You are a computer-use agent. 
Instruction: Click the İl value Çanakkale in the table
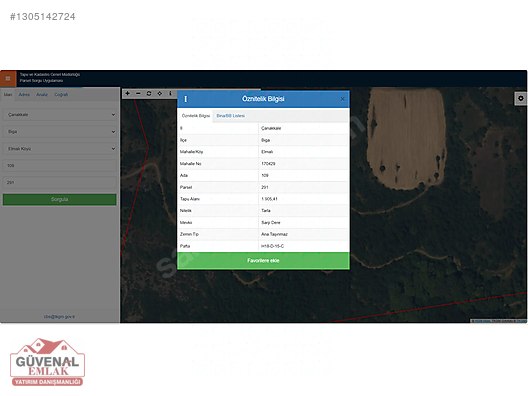pos(271,128)
